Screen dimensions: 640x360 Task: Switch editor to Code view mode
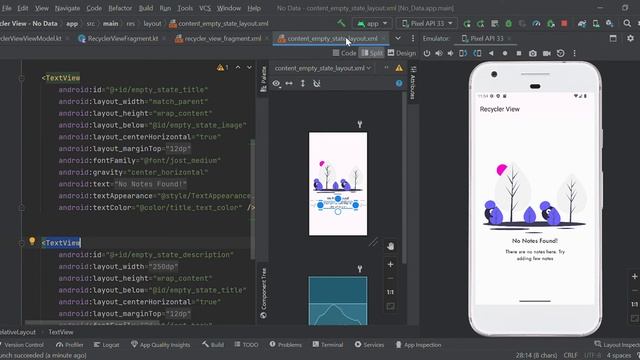(344, 53)
